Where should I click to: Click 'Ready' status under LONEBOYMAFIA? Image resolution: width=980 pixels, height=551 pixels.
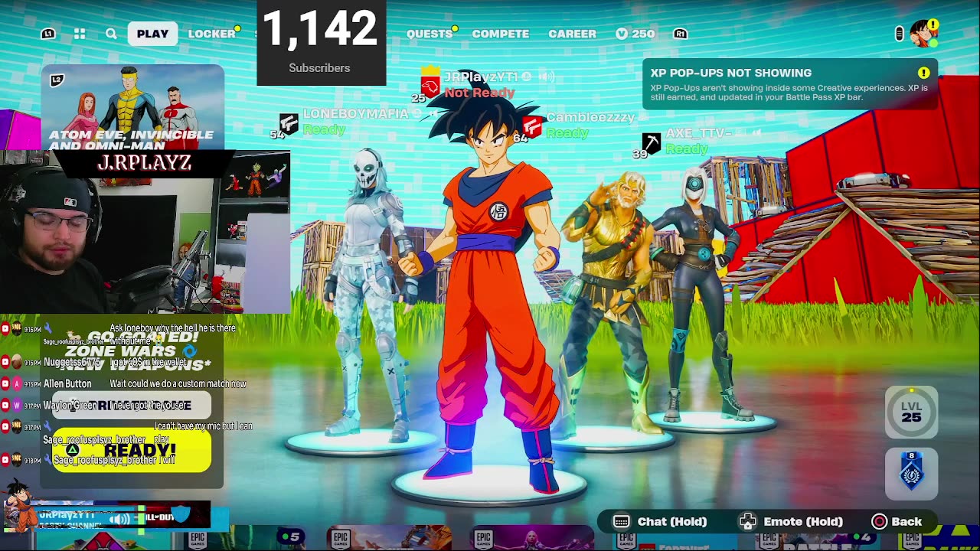[x=324, y=129]
